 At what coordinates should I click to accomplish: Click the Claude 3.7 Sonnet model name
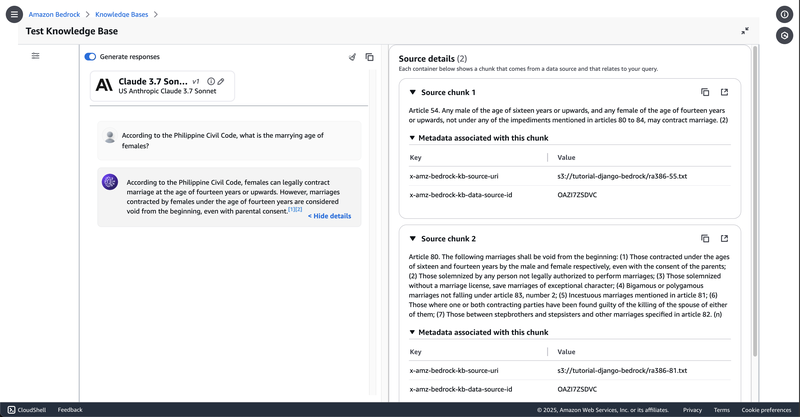click(153, 81)
